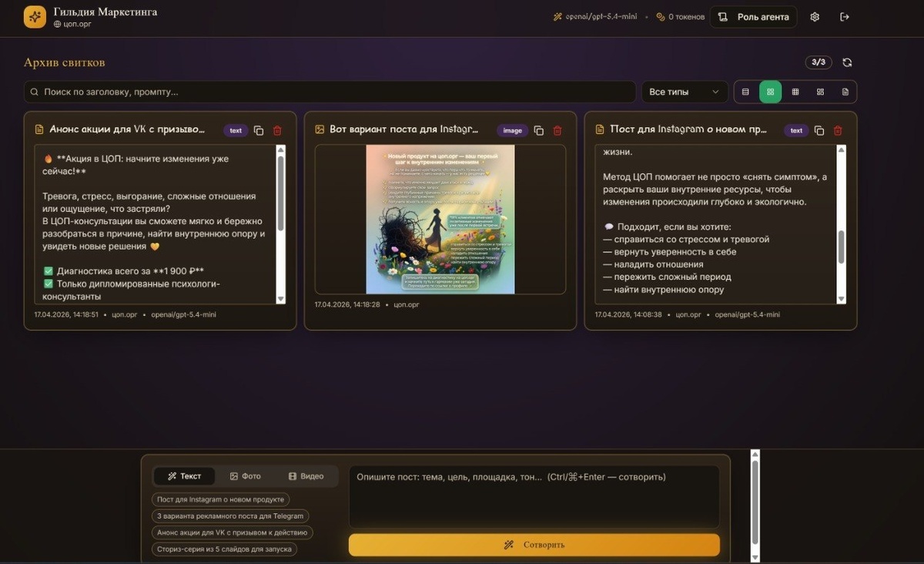This screenshot has width=924, height=564.
Task: Open the generated Instagram post image thumbnail
Action: click(440, 219)
